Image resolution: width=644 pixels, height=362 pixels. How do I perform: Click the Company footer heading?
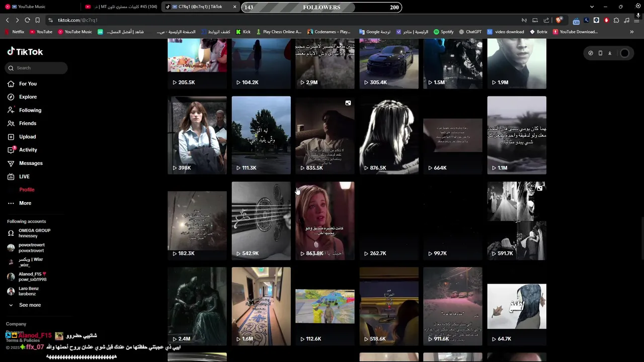[x=16, y=324]
